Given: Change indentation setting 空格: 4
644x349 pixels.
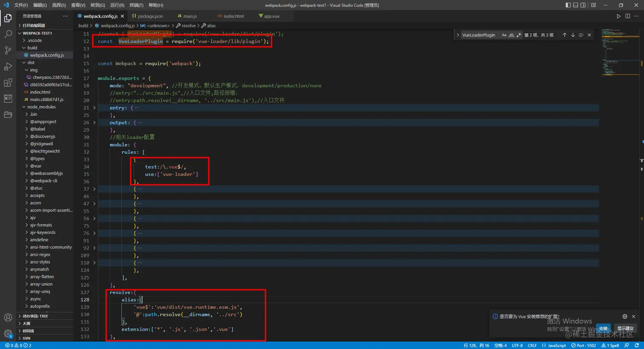Looking at the screenshot, I should tap(500, 346).
